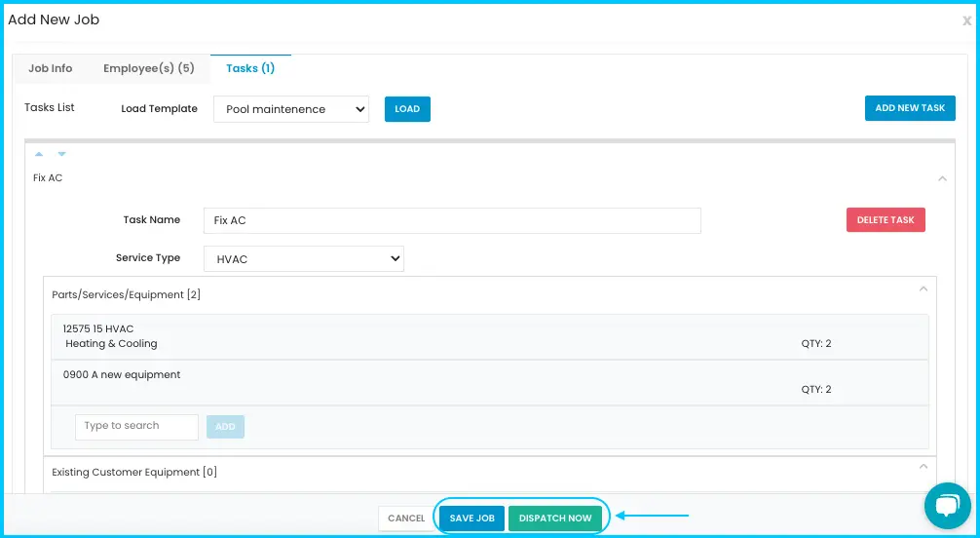This screenshot has height=538, width=980.
Task: Click QTY: 2 for Heating & Cooling
Action: (x=816, y=343)
